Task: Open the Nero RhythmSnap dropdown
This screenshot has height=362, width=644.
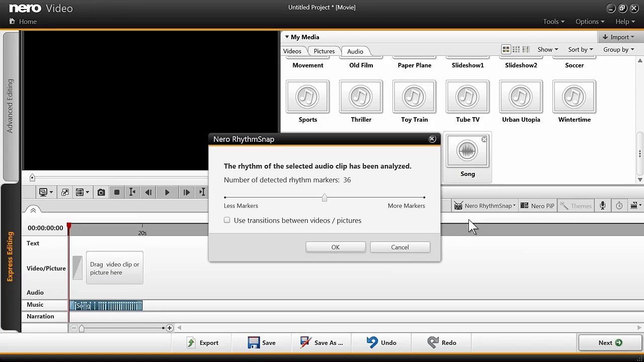Action: (485, 206)
